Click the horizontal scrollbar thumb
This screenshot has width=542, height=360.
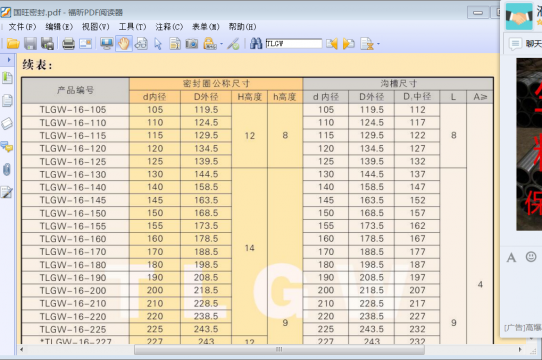279,350
